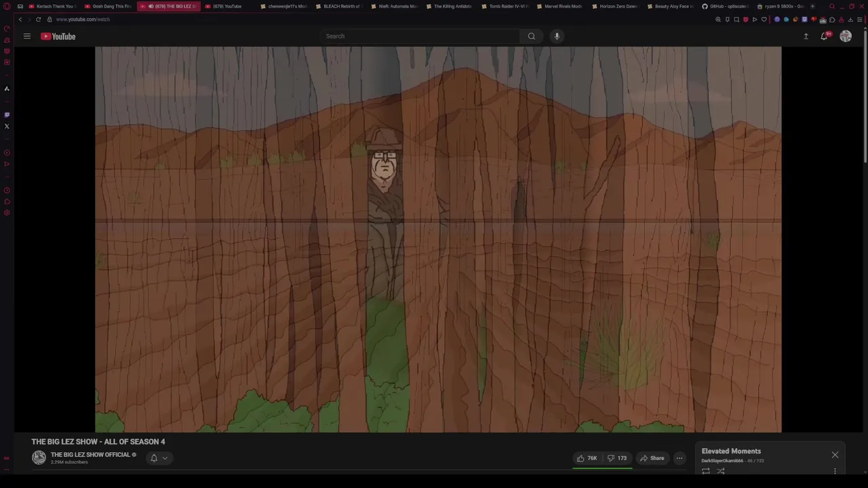Switch to the 'Marvel Rivals Mods' tab
This screenshot has height=488, width=868.
[x=559, y=6]
